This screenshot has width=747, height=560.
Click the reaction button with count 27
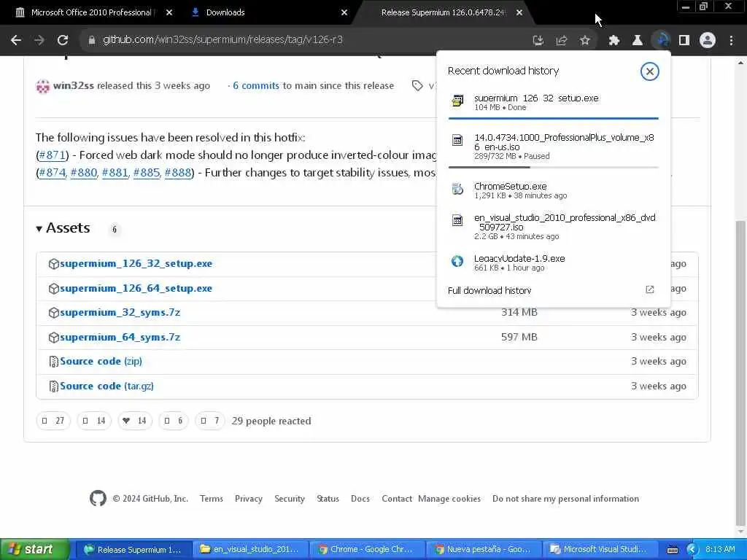coord(53,421)
